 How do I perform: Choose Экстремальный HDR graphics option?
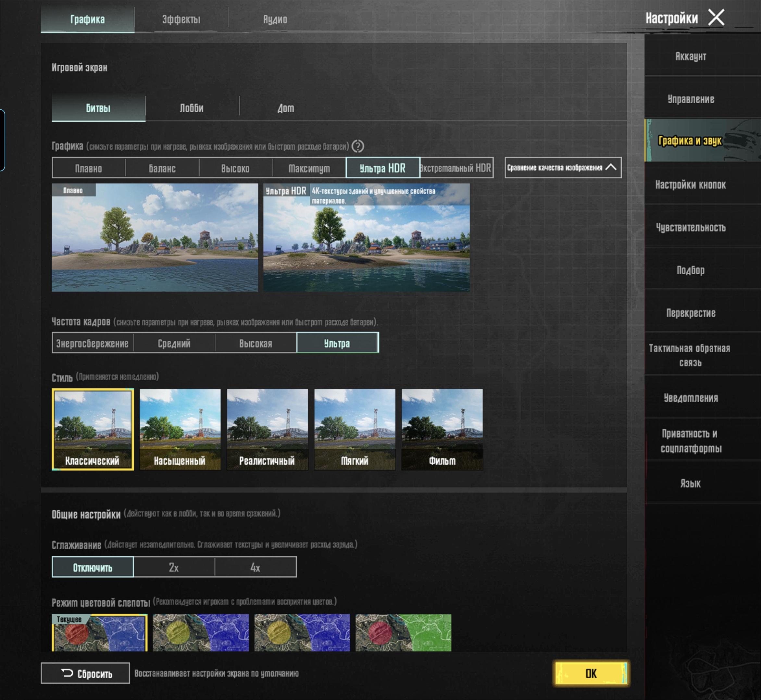[456, 168]
